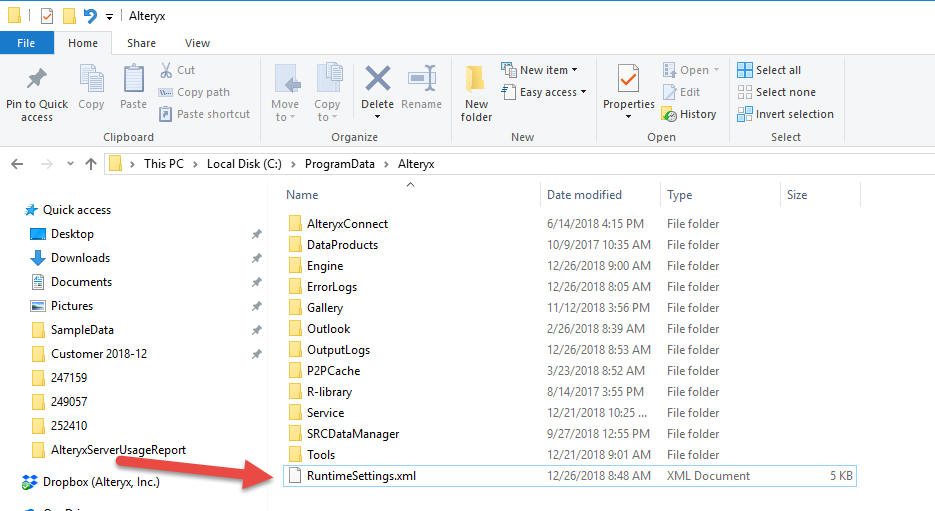Click the Up arrow navigation button
The height and width of the screenshot is (511, 935).
pos(91,163)
